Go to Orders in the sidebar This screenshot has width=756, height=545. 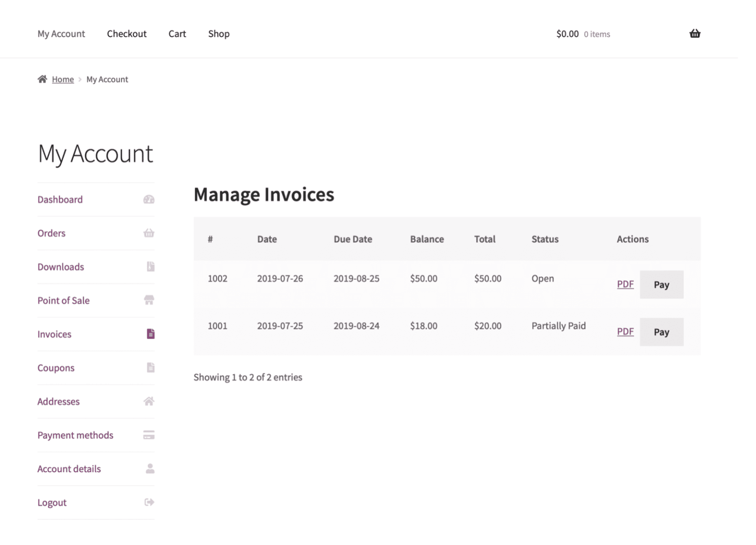coord(51,233)
